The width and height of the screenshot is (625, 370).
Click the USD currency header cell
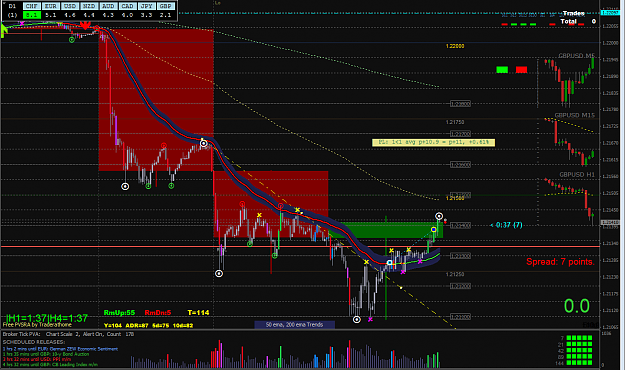pyautogui.click(x=70, y=6)
